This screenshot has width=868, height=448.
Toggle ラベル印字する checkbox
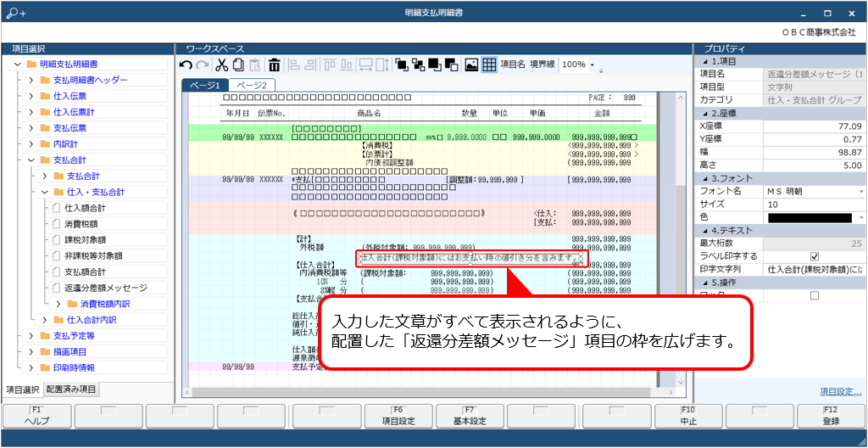(x=814, y=257)
